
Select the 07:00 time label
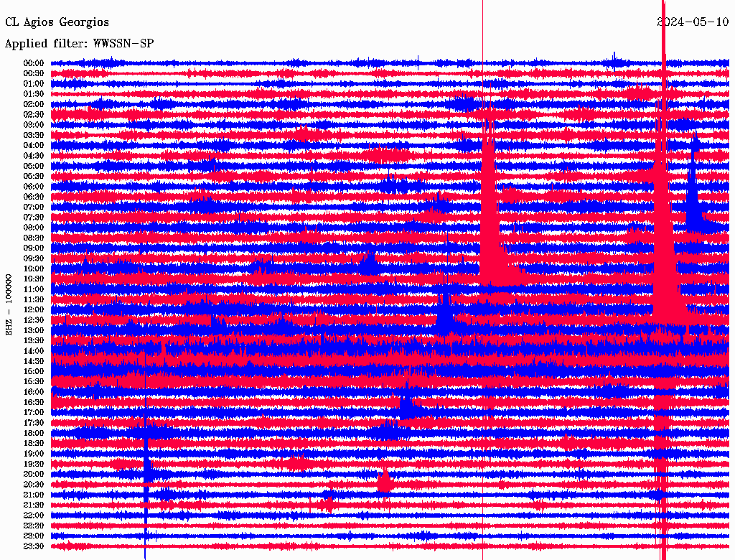point(34,207)
